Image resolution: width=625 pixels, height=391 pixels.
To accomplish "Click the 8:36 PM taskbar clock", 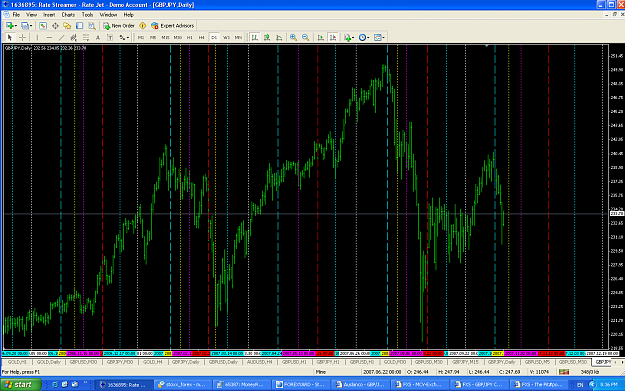I will click(x=609, y=385).
